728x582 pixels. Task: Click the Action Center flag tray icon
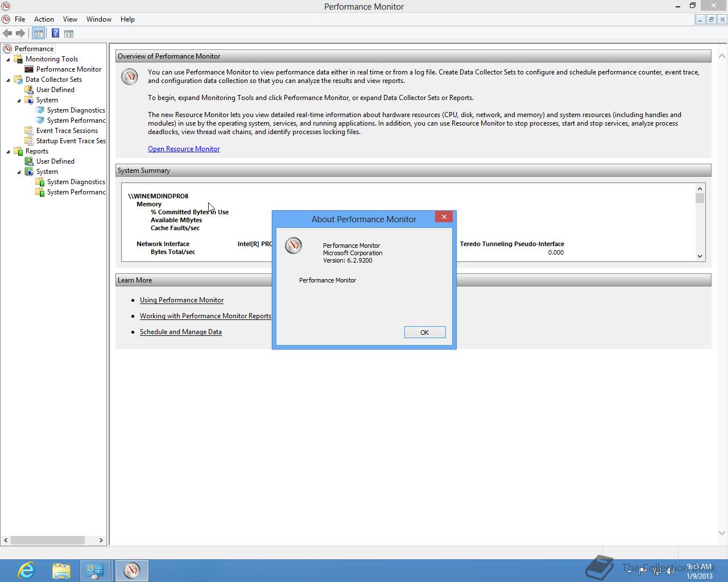(x=643, y=571)
